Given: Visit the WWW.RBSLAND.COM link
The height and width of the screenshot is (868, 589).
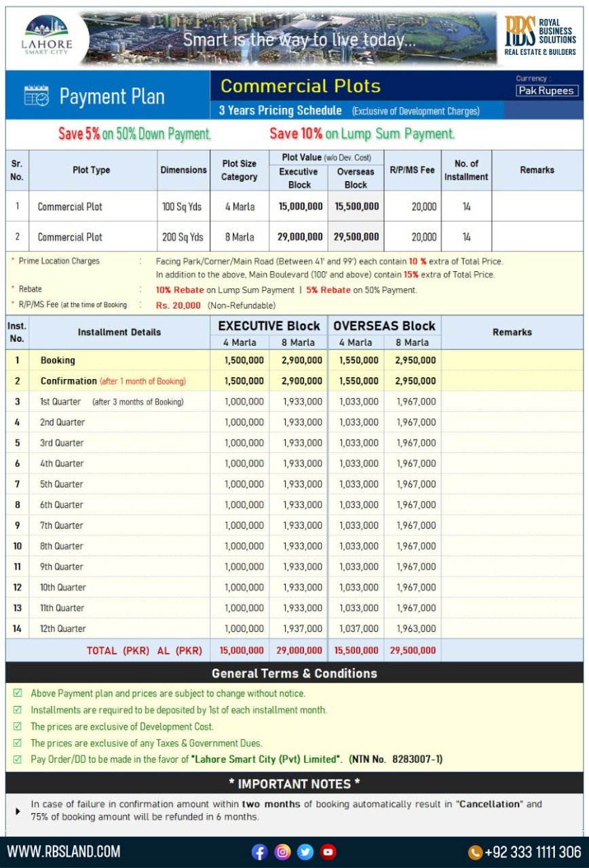Looking at the screenshot, I should [x=64, y=852].
